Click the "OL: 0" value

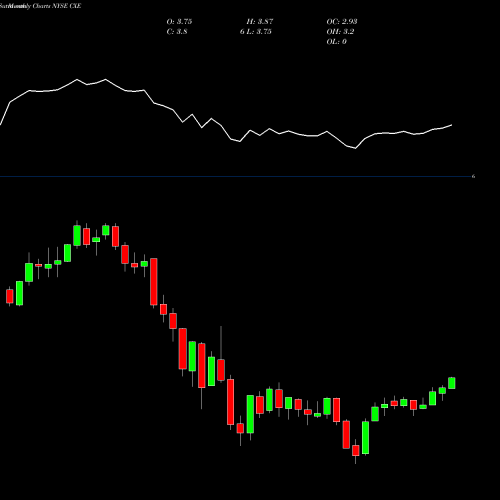coord(336,42)
